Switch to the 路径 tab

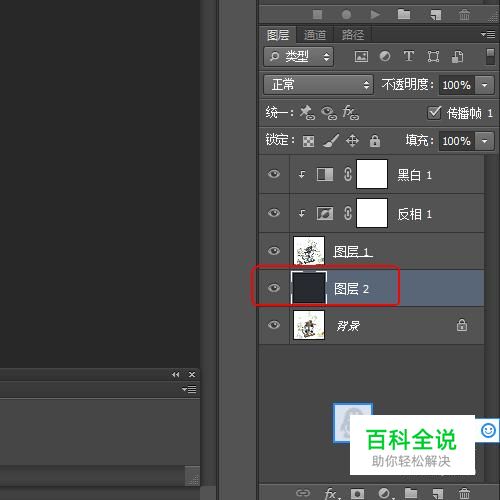353,35
